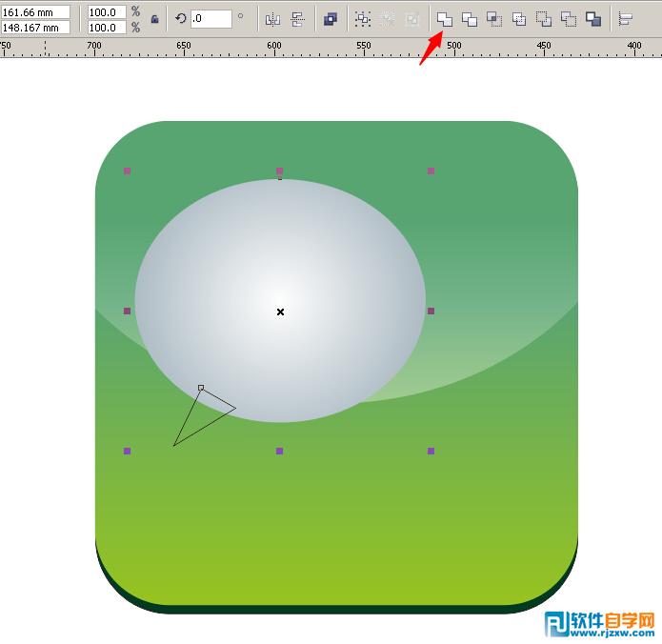Viewport: 662px width, 644px height.
Task: Click the Weld shapes icon
Action: coord(444,19)
